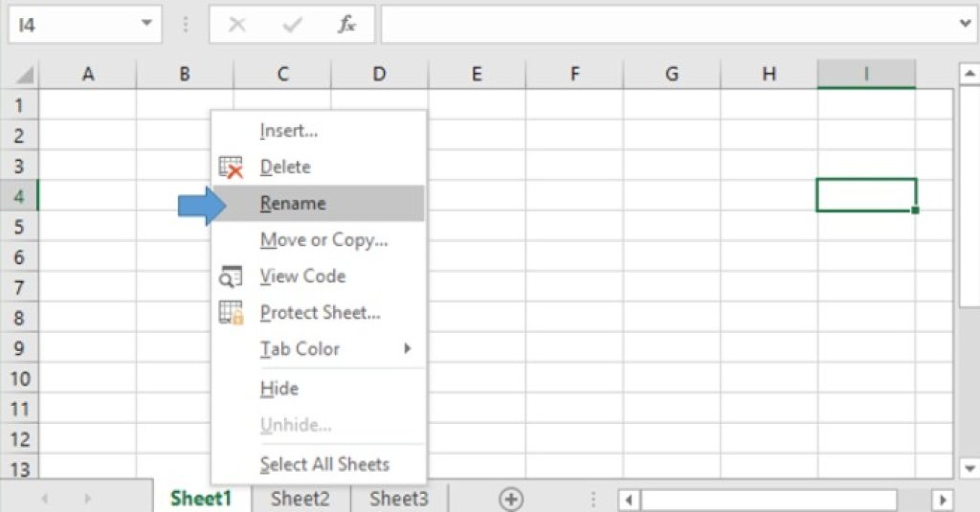Click Hide in the context menu
980x512 pixels.
(x=279, y=389)
